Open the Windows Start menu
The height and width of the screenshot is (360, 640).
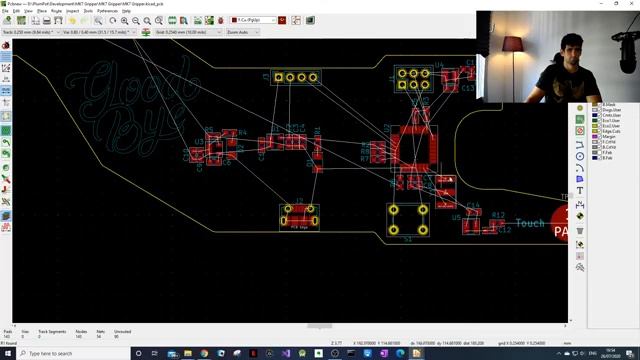(x=8, y=353)
